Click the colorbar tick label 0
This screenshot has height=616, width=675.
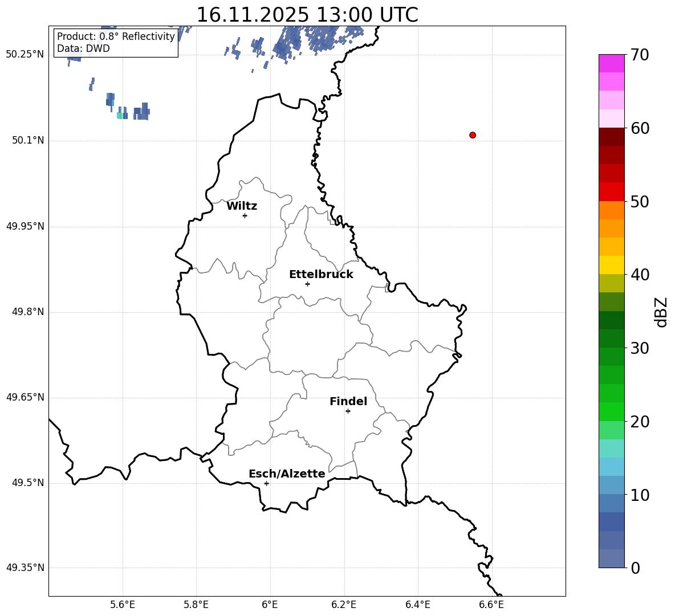tap(636, 568)
